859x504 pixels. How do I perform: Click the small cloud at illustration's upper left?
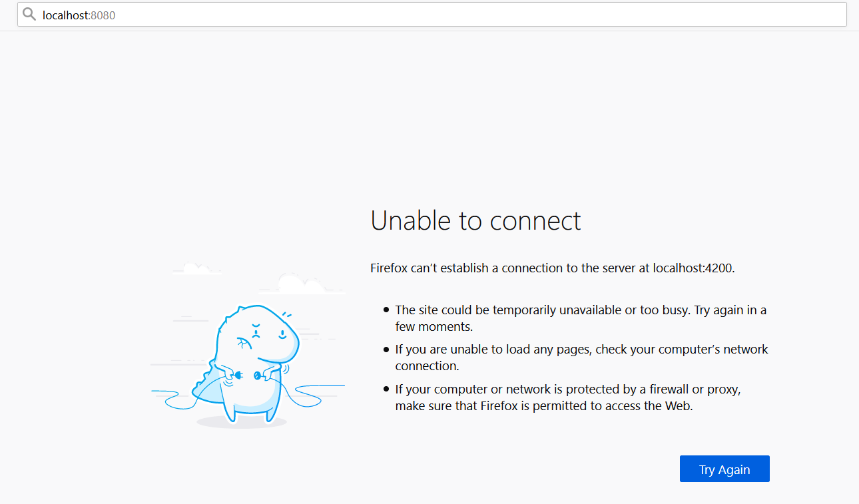click(x=196, y=268)
